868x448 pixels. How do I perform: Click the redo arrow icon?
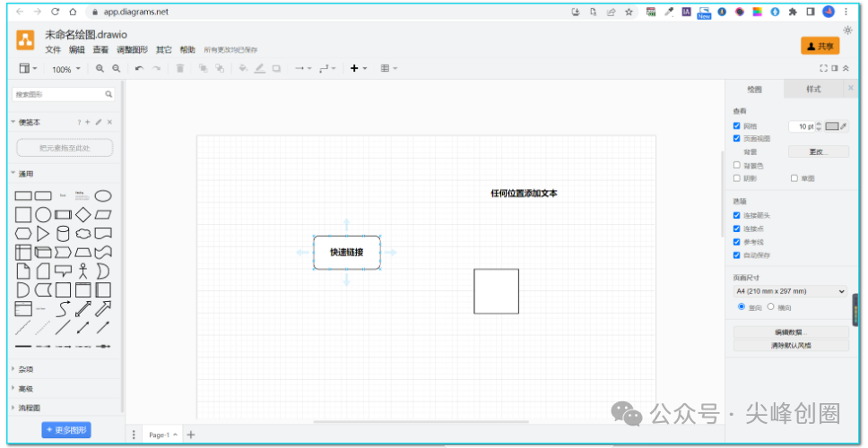click(157, 69)
